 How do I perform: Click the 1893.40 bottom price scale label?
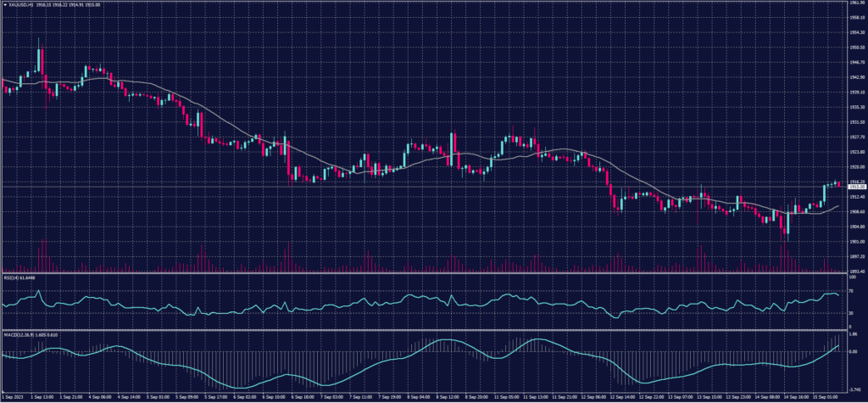point(855,271)
